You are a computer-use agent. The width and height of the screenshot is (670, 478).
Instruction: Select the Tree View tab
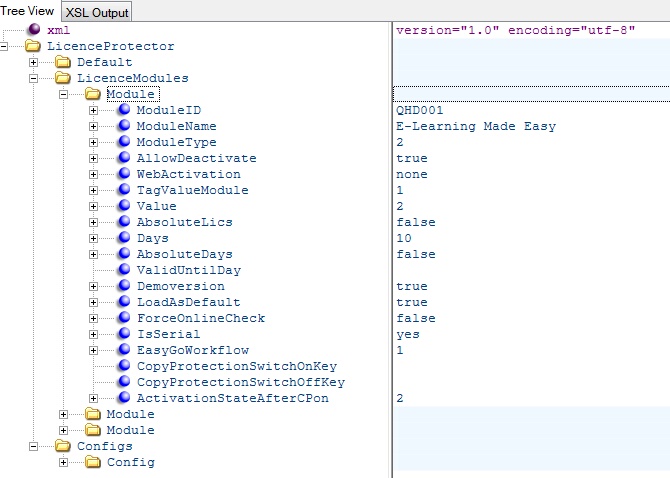pos(29,11)
